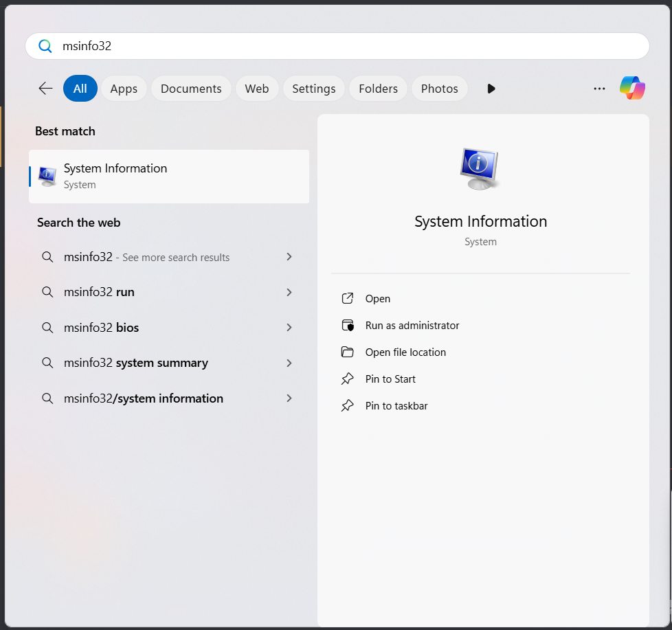Select the msinfo32/system information suggestion

pyautogui.click(x=169, y=398)
